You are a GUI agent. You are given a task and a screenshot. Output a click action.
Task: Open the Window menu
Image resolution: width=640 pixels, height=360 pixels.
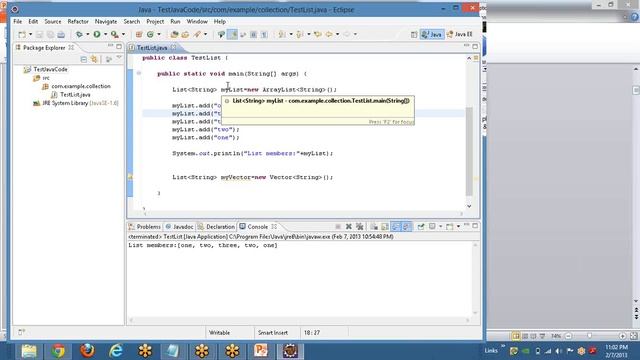tap(197, 22)
